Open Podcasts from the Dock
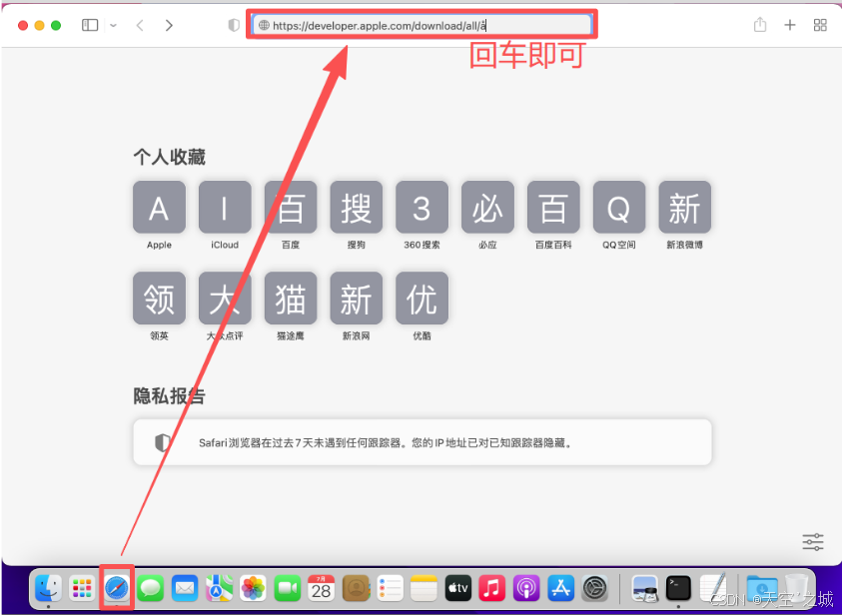 pos(526,588)
